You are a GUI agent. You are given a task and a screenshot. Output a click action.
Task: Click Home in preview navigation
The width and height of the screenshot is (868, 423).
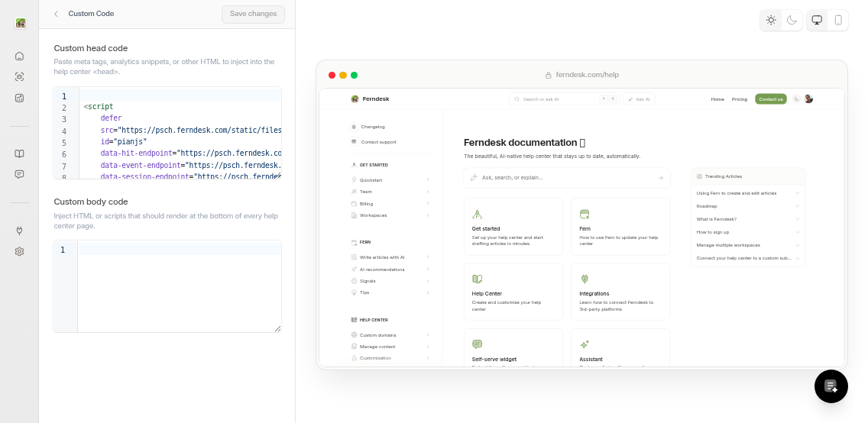click(x=717, y=99)
